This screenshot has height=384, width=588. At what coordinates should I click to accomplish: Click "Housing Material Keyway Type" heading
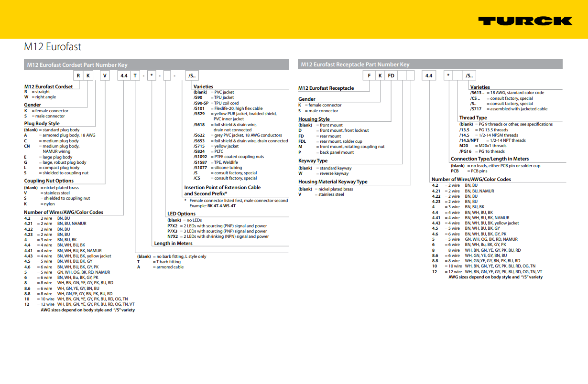(x=333, y=181)
